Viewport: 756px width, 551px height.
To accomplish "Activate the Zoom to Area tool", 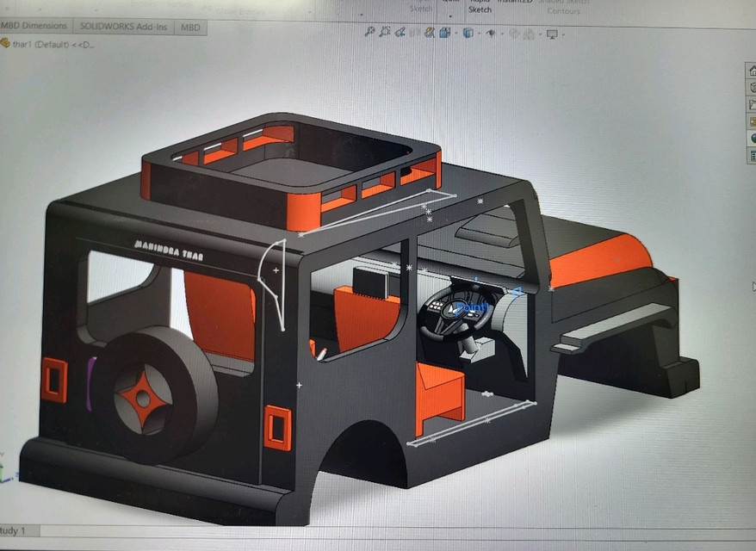I will tap(384, 34).
